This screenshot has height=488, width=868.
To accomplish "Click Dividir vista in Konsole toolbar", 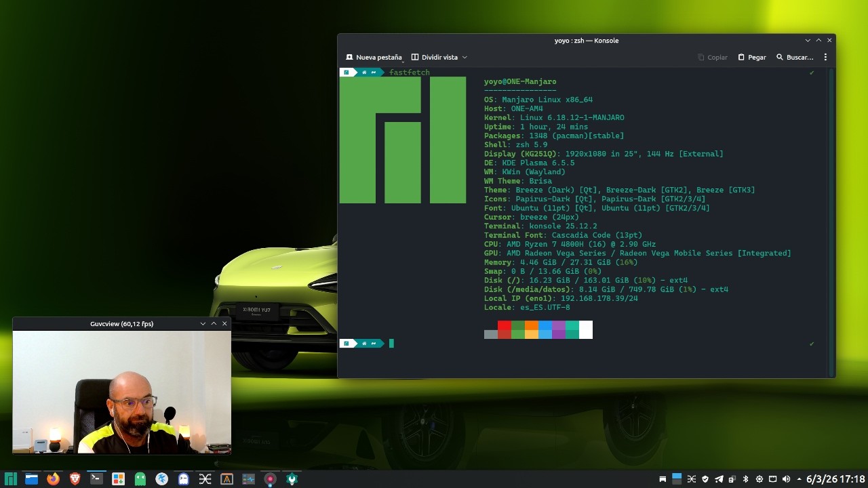I will 435,57.
